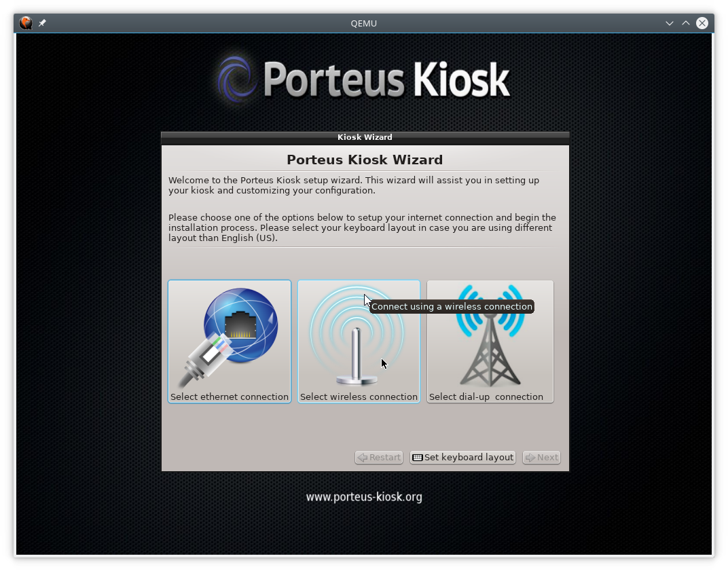Click the QEMU window title text
Viewport: 728px width, 571px height.
363,23
